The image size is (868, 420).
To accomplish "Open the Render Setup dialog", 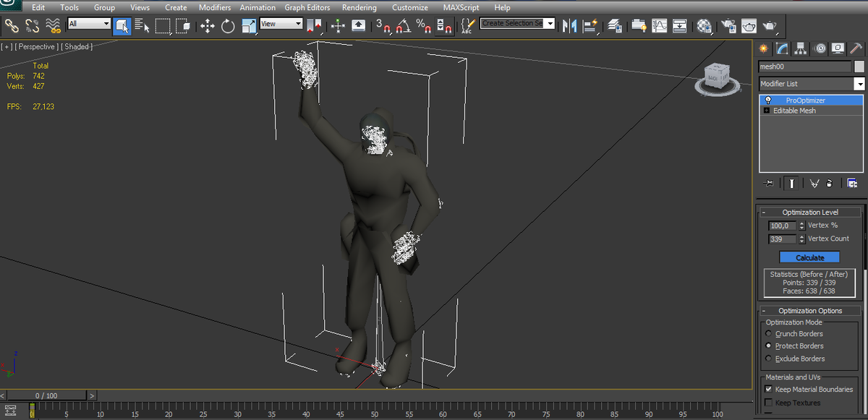I will (728, 26).
